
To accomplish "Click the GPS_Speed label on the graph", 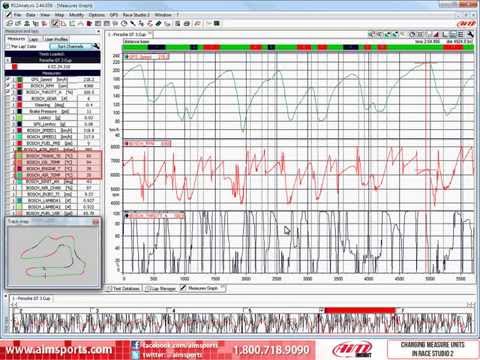I will coord(147,57).
